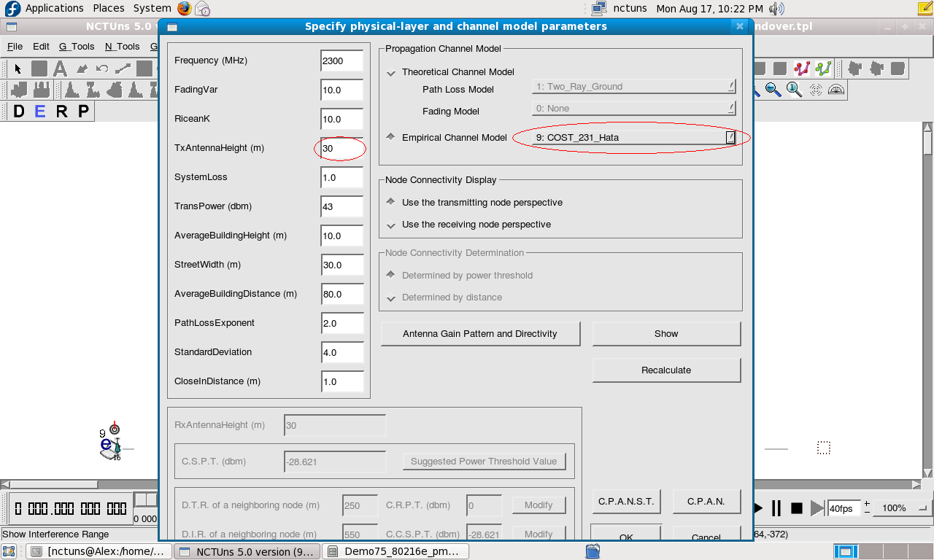Select Theoretical Channel Model option
The height and width of the screenshot is (560, 934).
tap(391, 72)
